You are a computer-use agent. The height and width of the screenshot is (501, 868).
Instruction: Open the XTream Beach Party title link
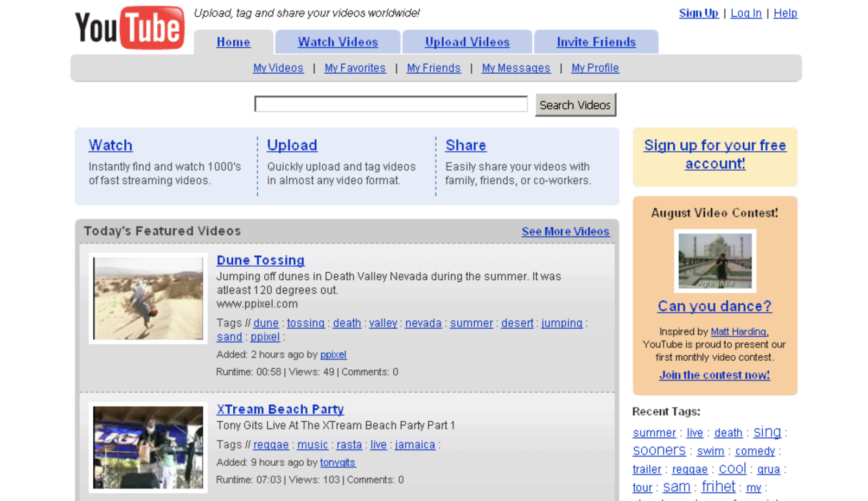click(x=280, y=409)
